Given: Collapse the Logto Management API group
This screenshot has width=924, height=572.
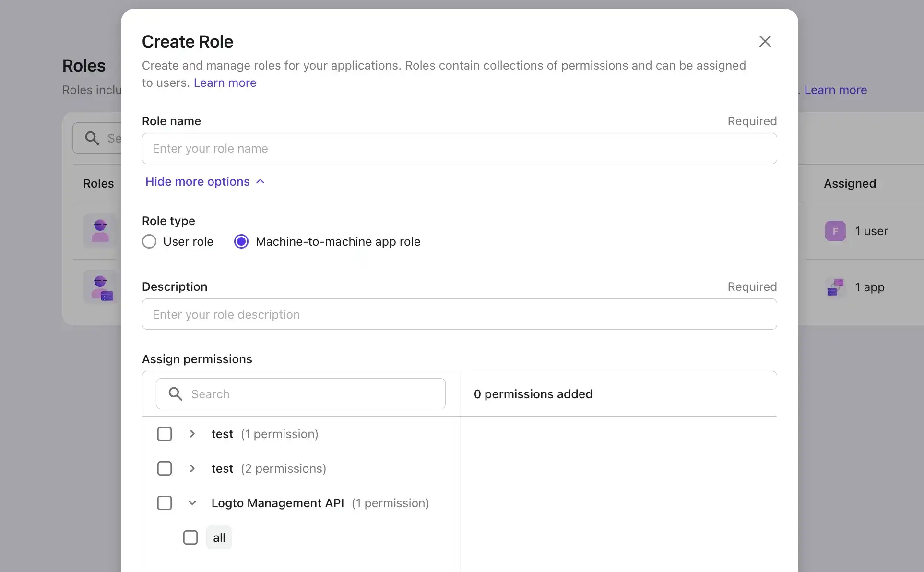Looking at the screenshot, I should (x=192, y=503).
